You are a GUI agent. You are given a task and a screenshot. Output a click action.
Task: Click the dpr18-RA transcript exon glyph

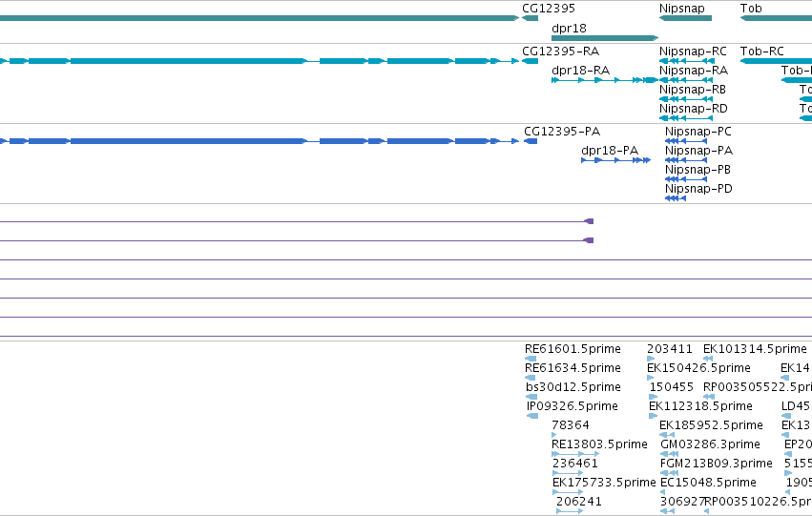(x=605, y=80)
